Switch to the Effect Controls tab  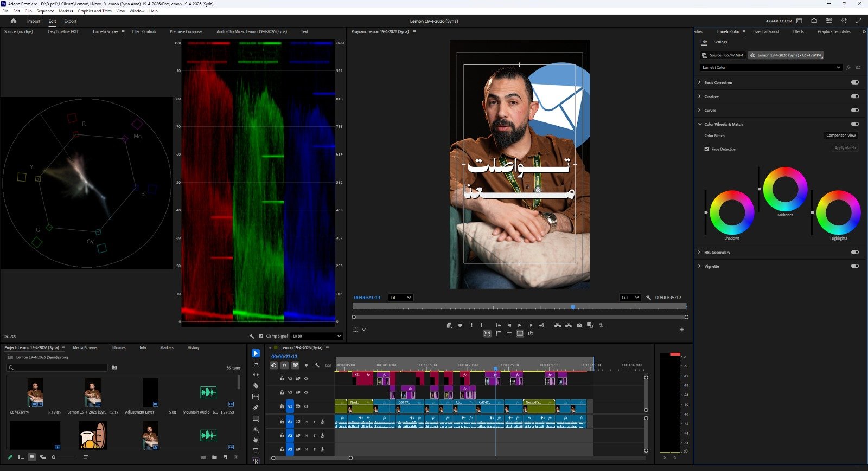coord(144,31)
